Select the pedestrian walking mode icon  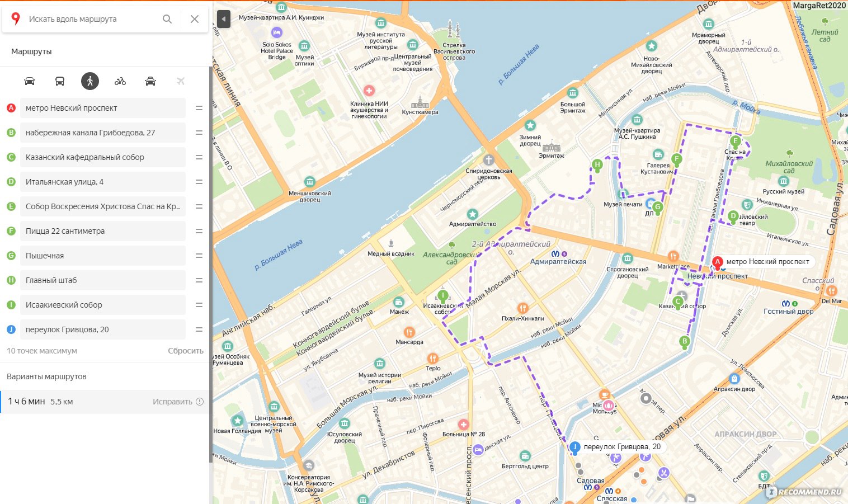[x=90, y=81]
